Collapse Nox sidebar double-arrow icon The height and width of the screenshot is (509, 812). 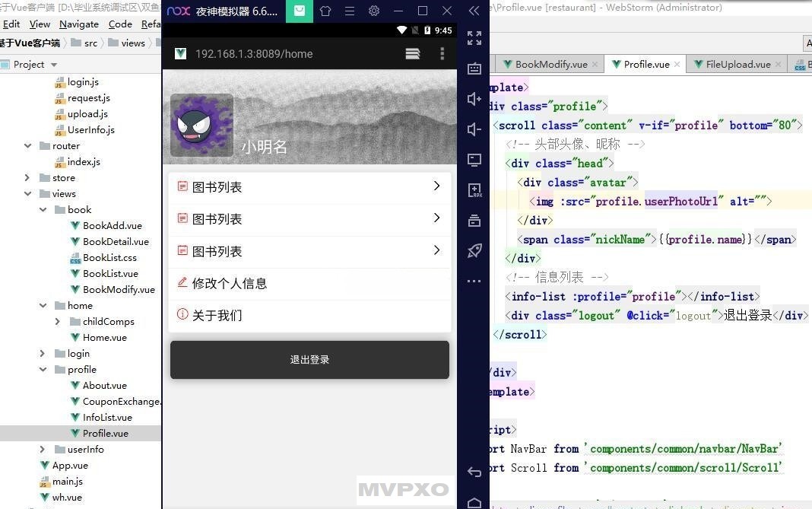474,11
